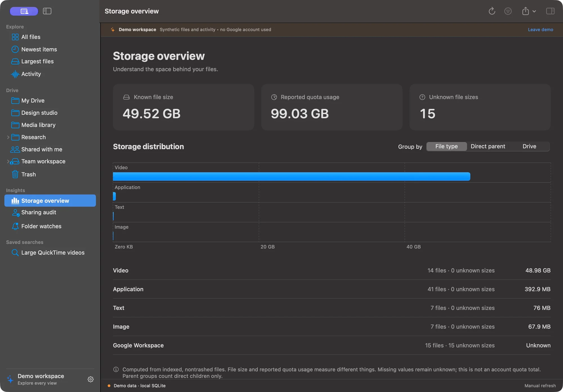563x392 pixels.
Task: Open Largest files drive icon
Action: 15,61
